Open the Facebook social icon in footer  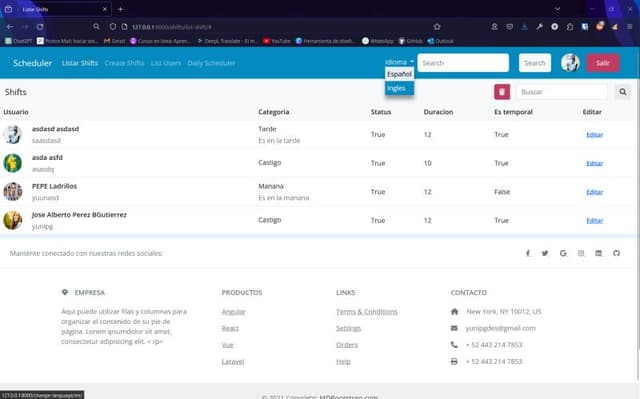tap(528, 253)
